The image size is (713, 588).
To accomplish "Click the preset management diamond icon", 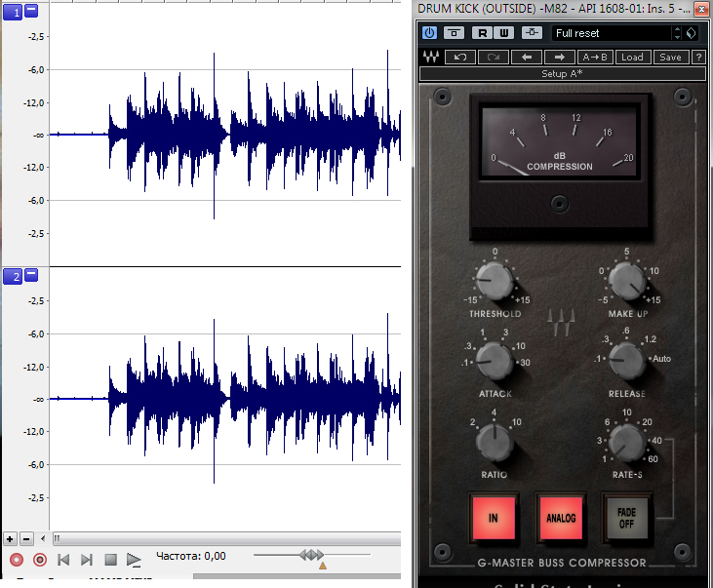I will (x=692, y=33).
